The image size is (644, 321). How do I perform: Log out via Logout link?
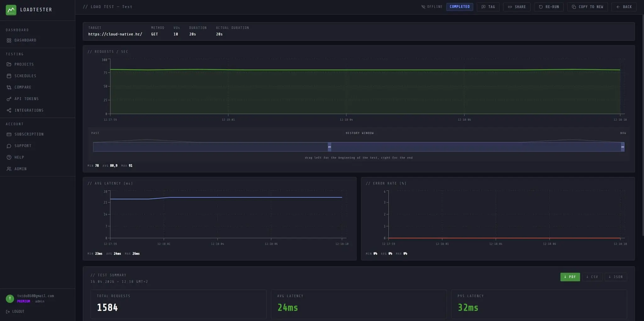15,312
